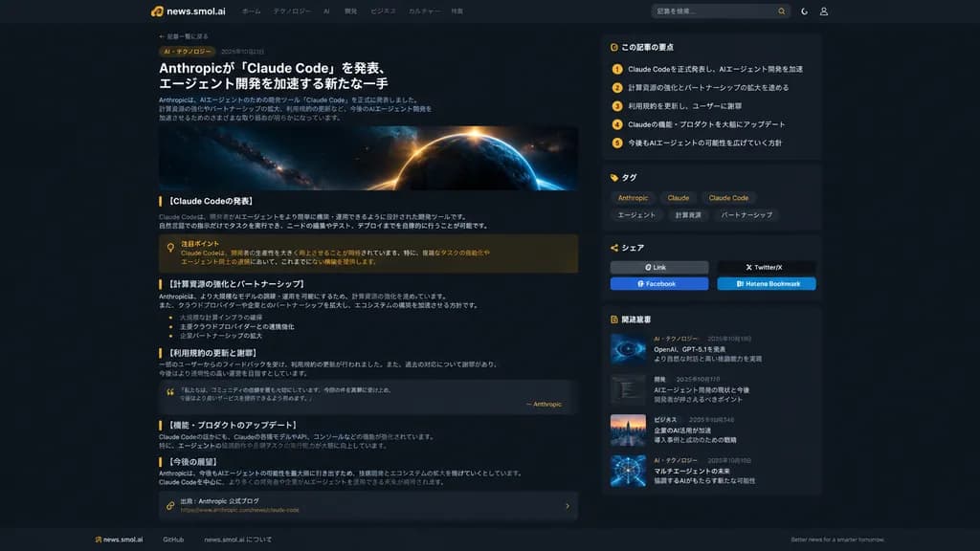Share the article on Facebook
Viewport: 980px width, 551px height.
coord(659,283)
